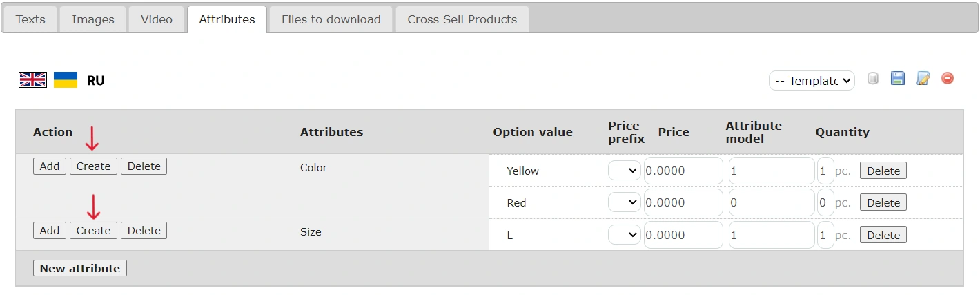The image size is (980, 295).
Task: Click the red minus remove icon
Action: click(948, 79)
